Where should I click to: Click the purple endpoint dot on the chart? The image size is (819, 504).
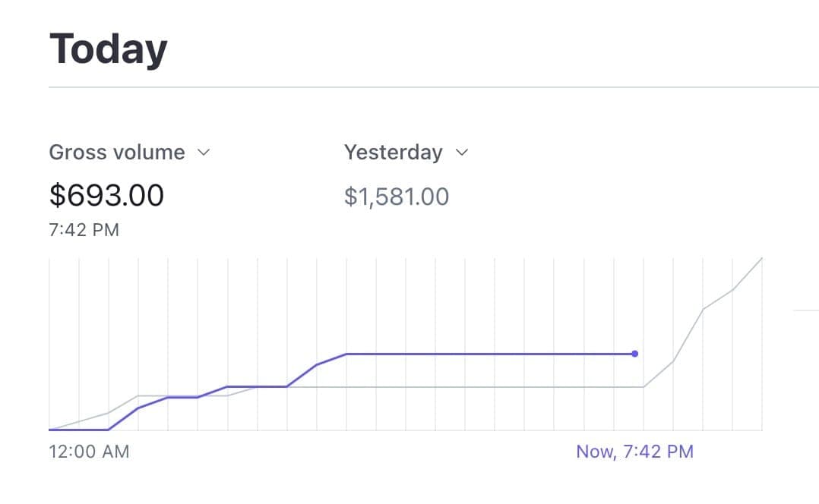tap(635, 354)
